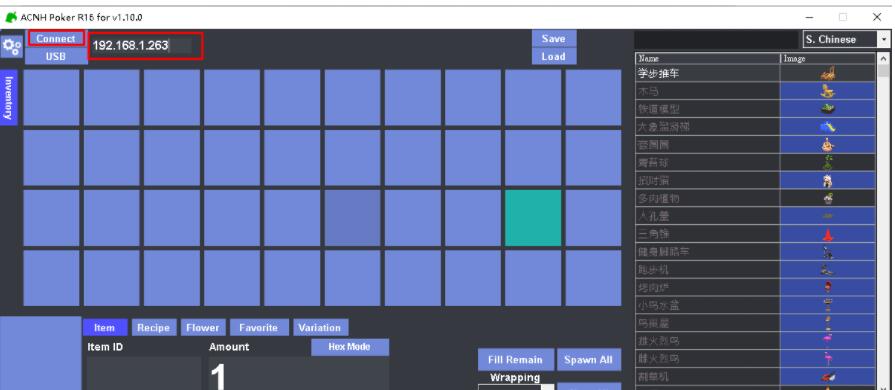Switch to the Recipe tab

(x=154, y=328)
